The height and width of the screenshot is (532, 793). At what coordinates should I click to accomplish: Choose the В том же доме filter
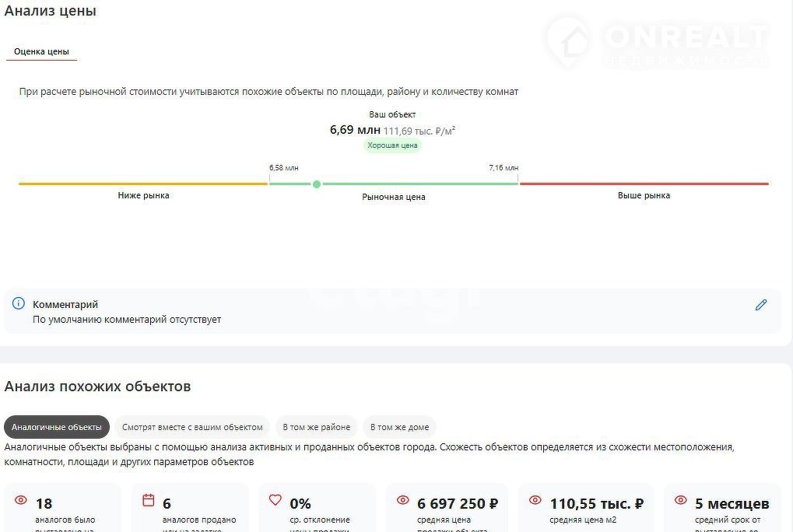pyautogui.click(x=399, y=427)
